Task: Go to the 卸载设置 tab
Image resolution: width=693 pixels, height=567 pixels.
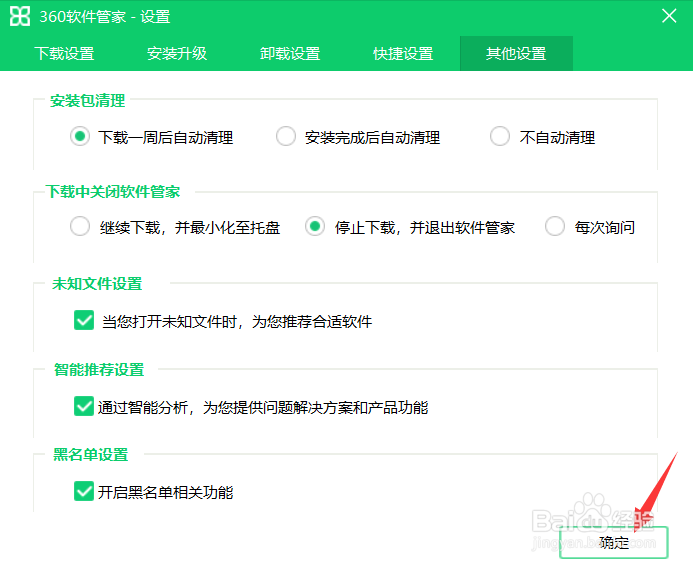Action: click(x=290, y=53)
